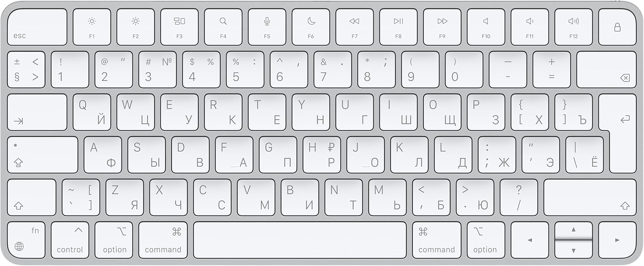This screenshot has height=266, width=644.
Task: Click the F6 Do Not Disturb moon key
Action: point(310,27)
